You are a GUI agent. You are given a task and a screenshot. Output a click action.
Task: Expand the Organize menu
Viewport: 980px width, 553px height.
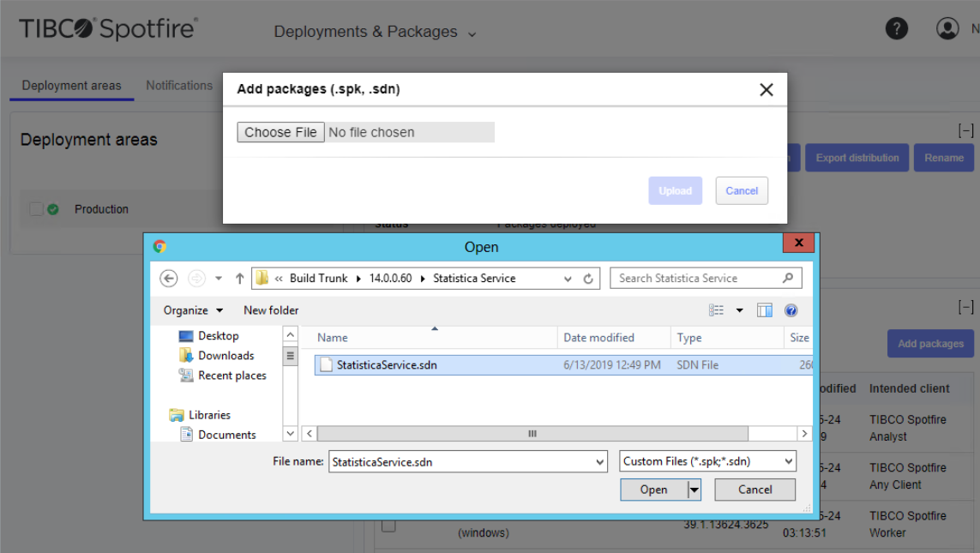tap(193, 310)
